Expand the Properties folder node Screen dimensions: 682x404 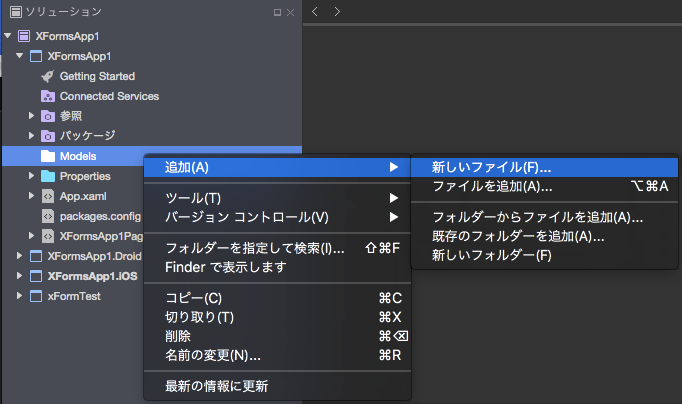pyautogui.click(x=31, y=176)
